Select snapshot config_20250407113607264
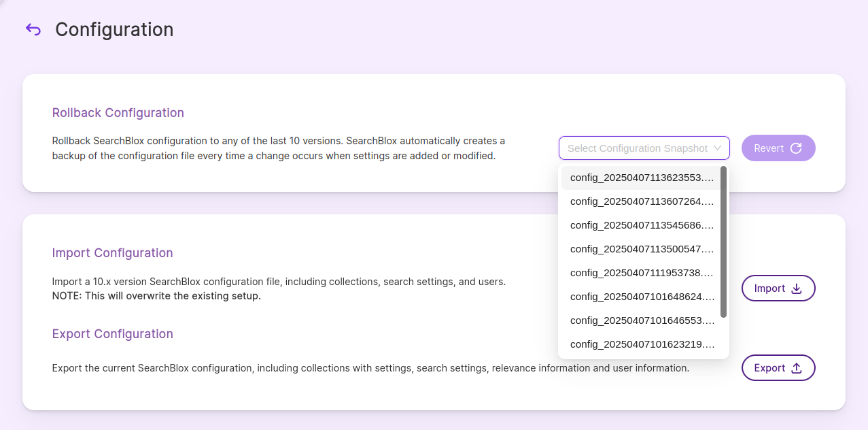This screenshot has width=868, height=430. point(640,201)
